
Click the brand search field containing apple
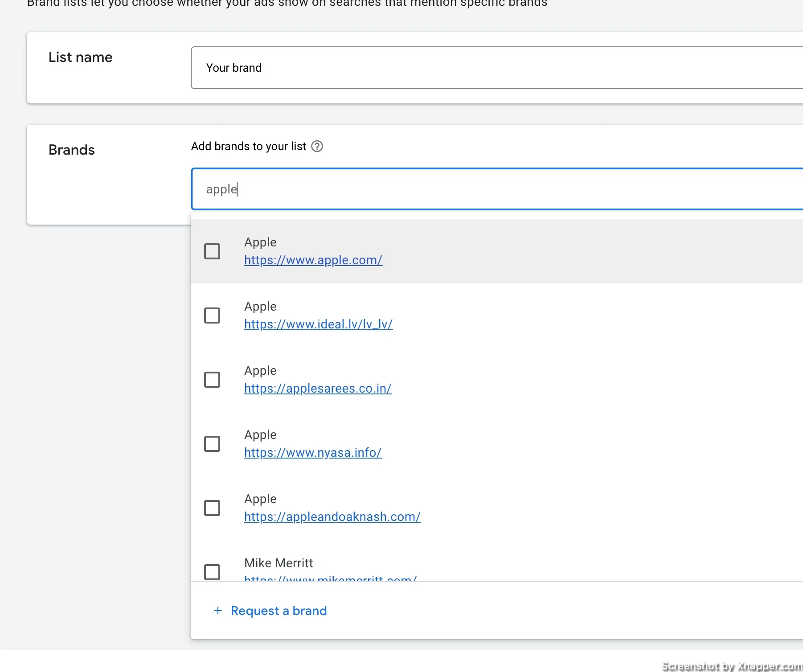point(497,189)
